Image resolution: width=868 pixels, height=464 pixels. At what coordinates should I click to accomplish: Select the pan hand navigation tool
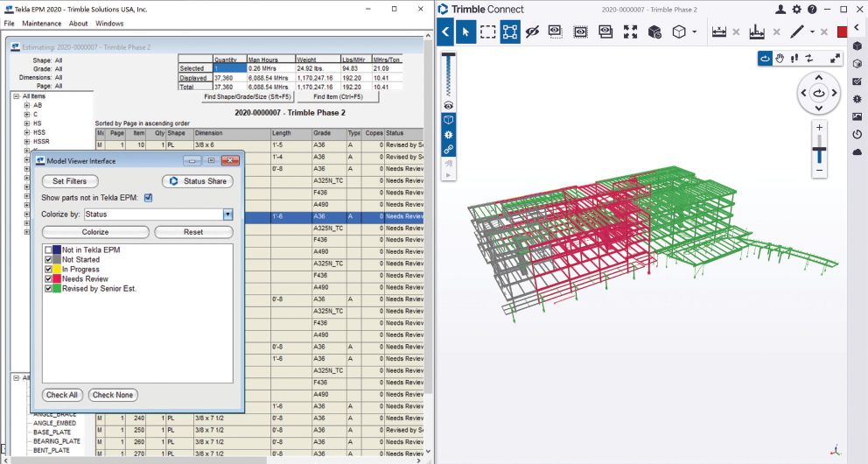click(x=780, y=59)
